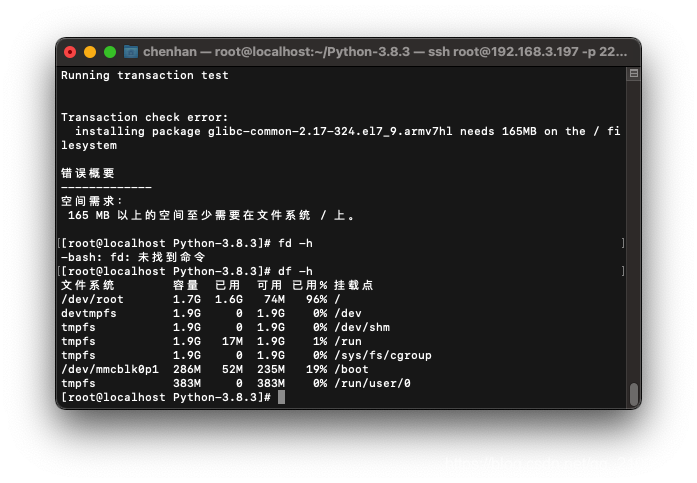Screen dimensions: 697x483
Task: Click the text 'Running transaction test'
Action: pos(145,76)
